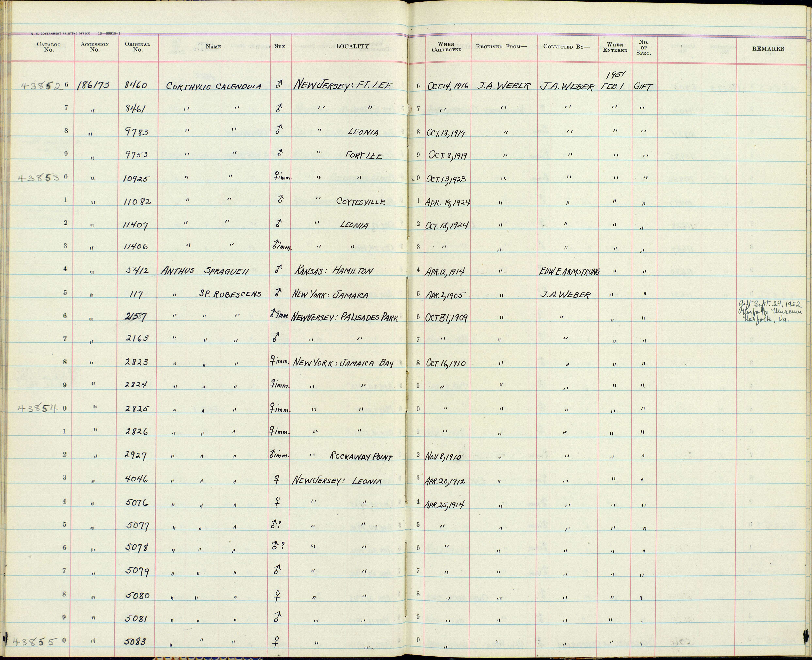
Task: Click date 'Oct. 18, 1919'
Action: (446, 133)
